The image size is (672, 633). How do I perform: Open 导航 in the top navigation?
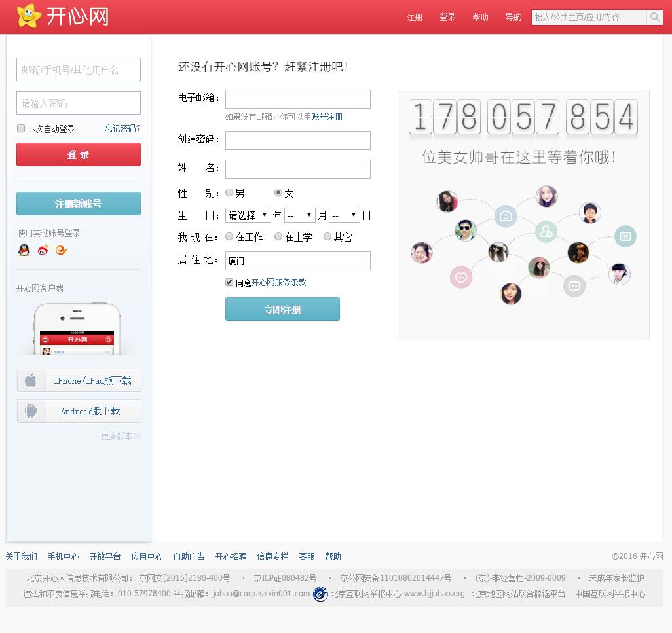513,17
